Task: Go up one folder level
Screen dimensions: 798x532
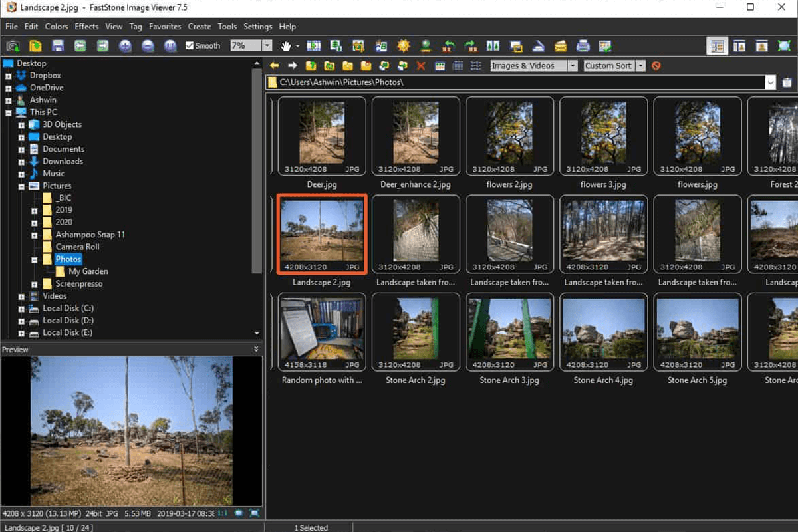Action: point(310,66)
